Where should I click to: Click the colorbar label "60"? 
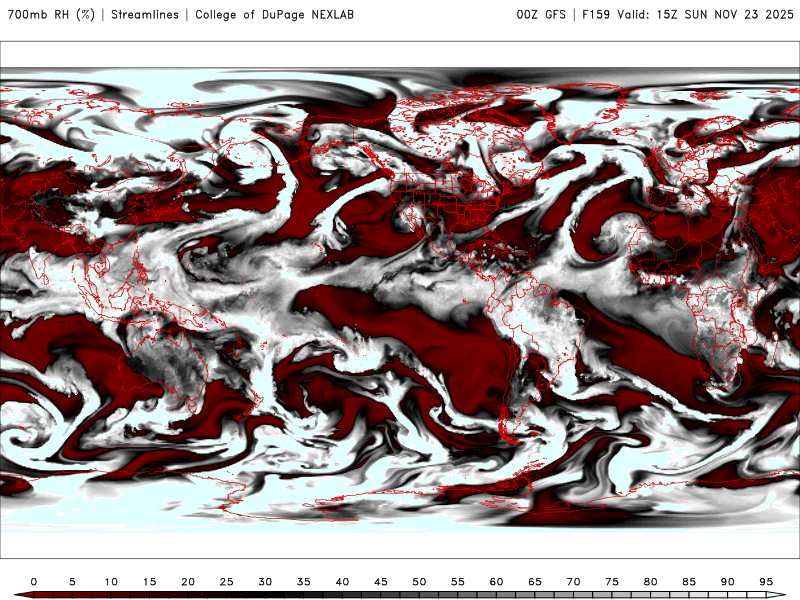click(496, 582)
